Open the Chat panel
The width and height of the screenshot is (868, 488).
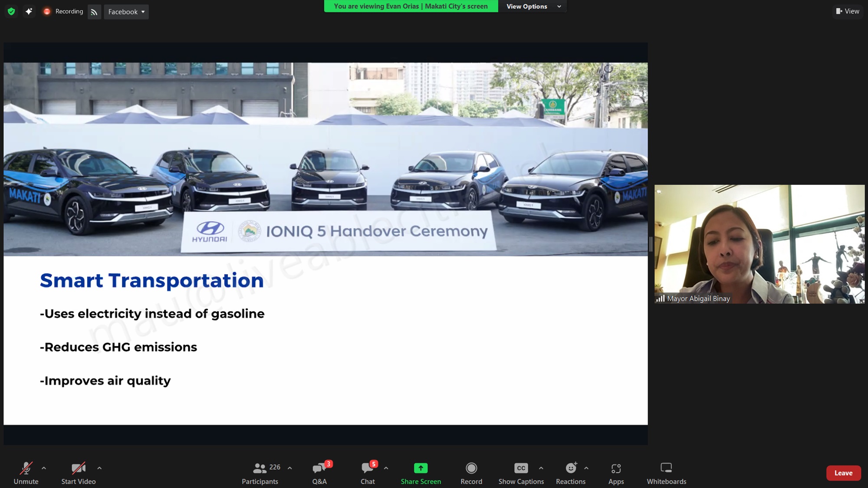368,473
